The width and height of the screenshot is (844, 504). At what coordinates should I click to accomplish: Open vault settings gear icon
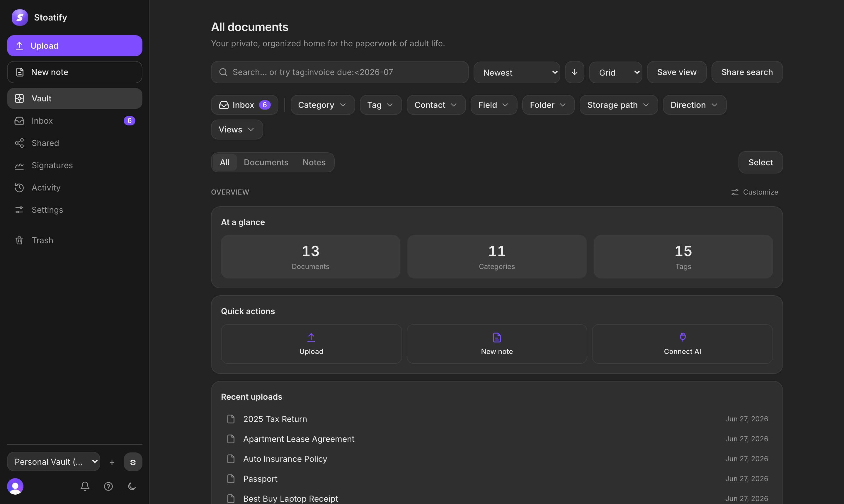(x=133, y=462)
